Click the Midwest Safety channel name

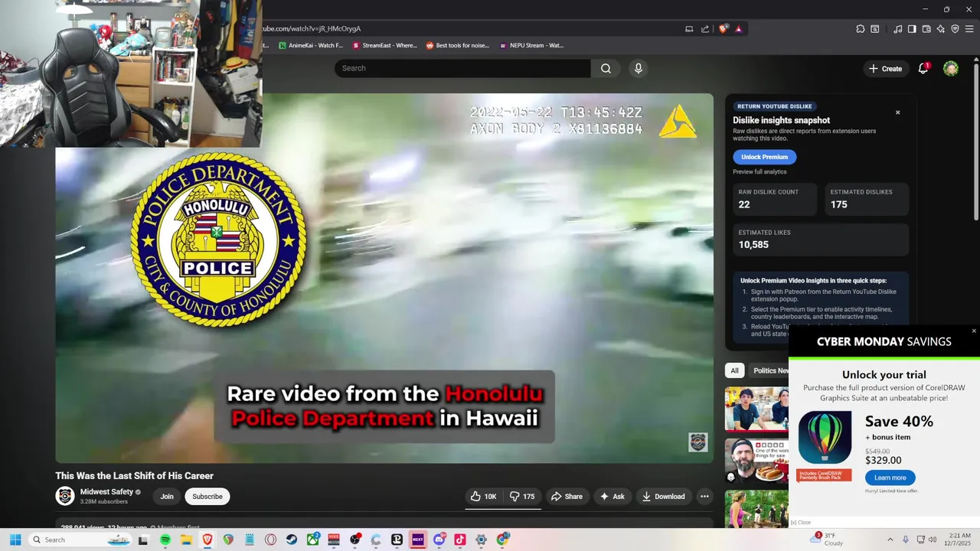(106, 492)
